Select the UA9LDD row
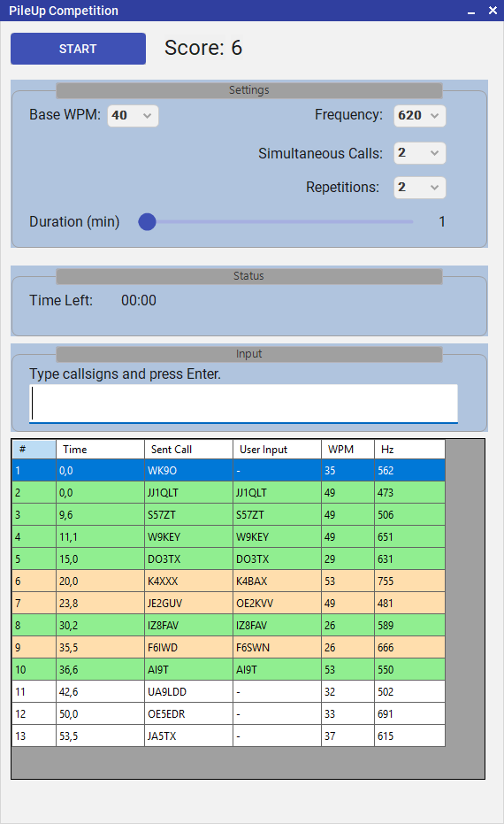This screenshot has height=824, width=504. click(x=228, y=691)
